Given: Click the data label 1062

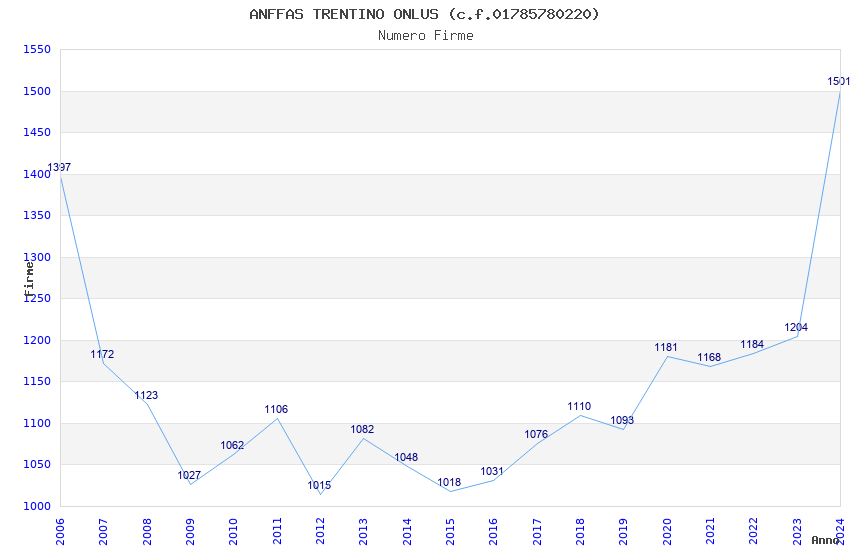Looking at the screenshot, I should coord(232,445).
